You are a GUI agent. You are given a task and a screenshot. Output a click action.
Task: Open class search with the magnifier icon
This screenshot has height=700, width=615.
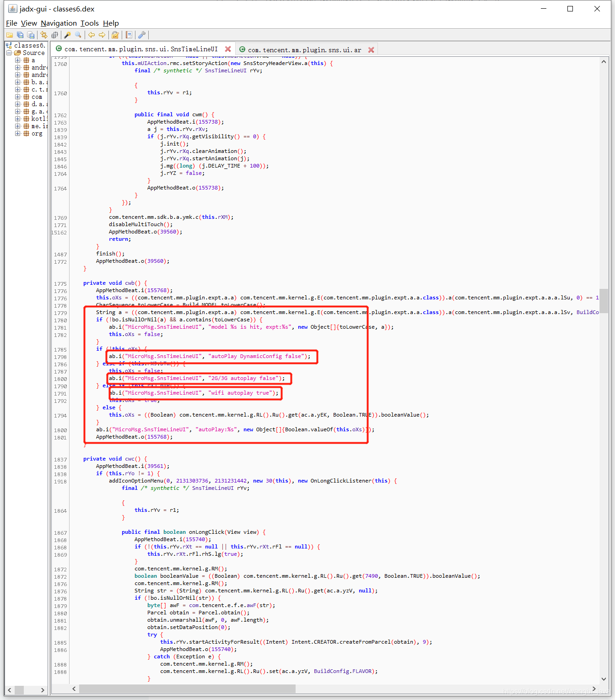point(78,35)
